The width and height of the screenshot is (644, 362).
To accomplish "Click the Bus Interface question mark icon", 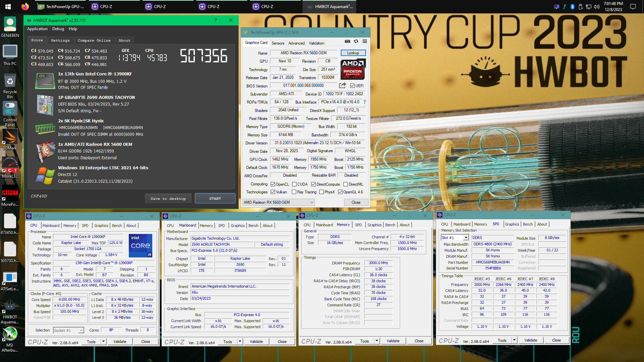I will point(365,102).
